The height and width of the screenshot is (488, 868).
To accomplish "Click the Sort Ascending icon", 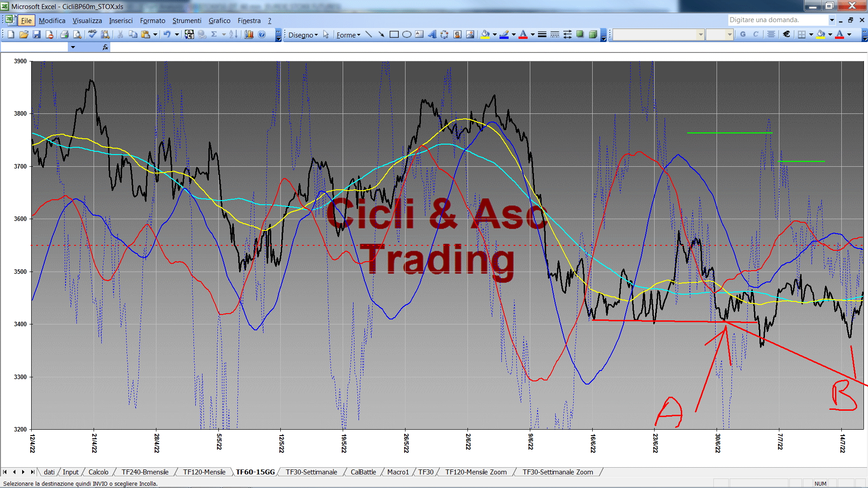I will click(233, 34).
